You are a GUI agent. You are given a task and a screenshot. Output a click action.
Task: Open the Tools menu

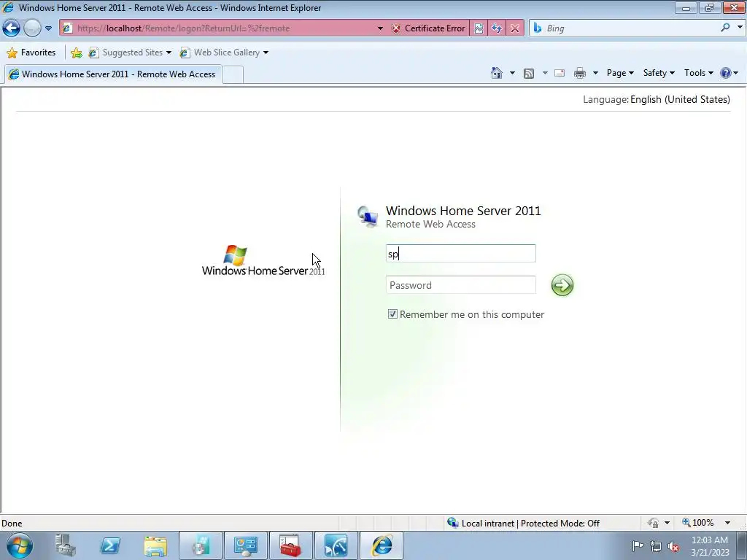[x=698, y=73]
